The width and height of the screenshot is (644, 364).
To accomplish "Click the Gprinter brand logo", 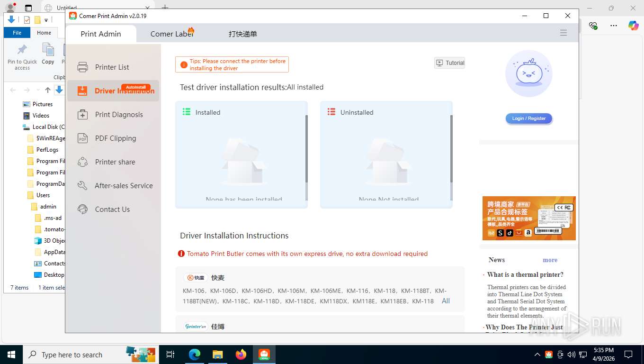I will (x=196, y=327).
